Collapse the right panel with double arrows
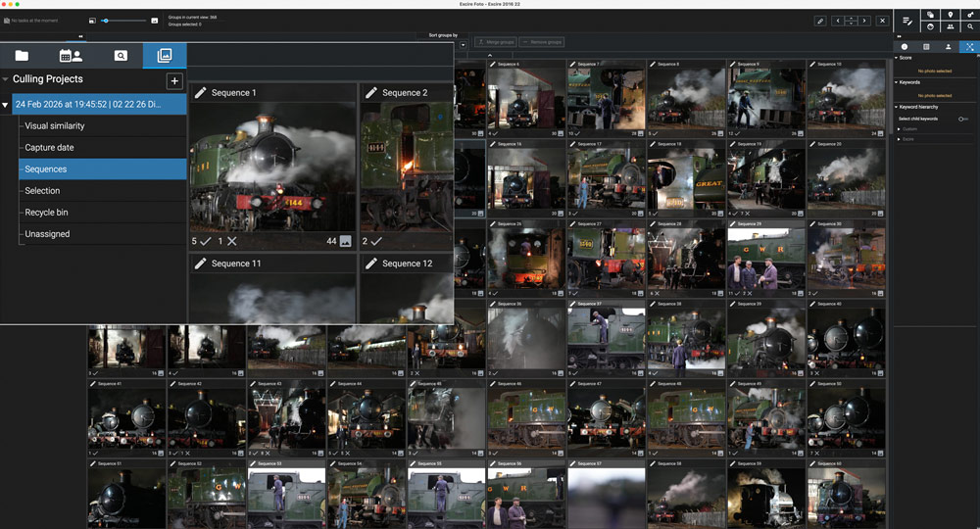The height and width of the screenshot is (529, 980). pyautogui.click(x=900, y=36)
